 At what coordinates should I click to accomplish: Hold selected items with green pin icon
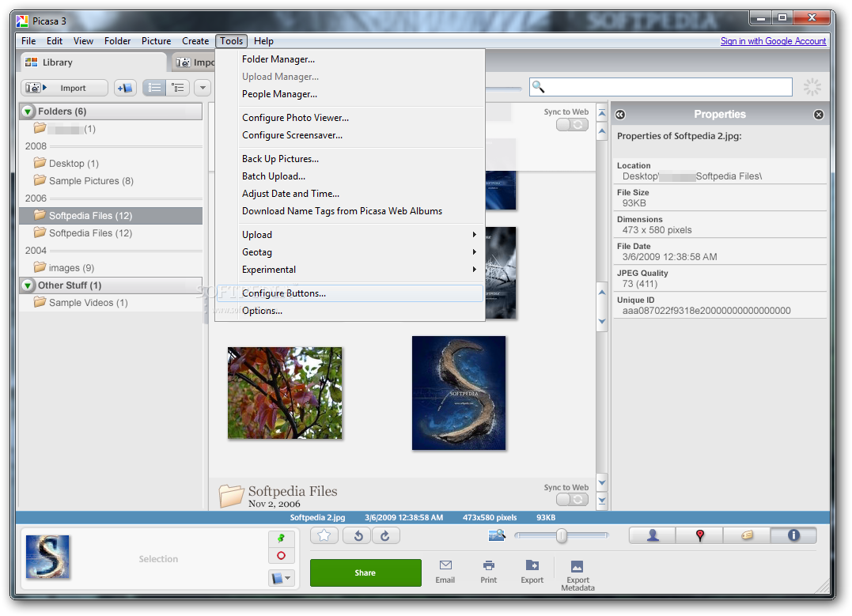282,539
